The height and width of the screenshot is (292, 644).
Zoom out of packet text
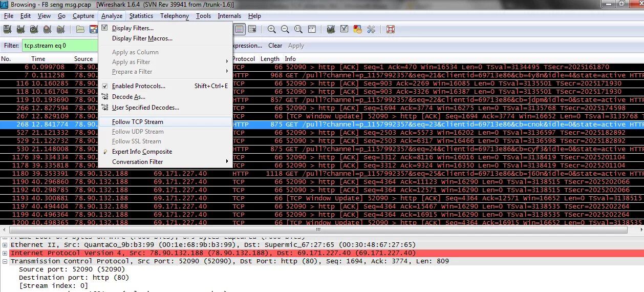(x=285, y=29)
